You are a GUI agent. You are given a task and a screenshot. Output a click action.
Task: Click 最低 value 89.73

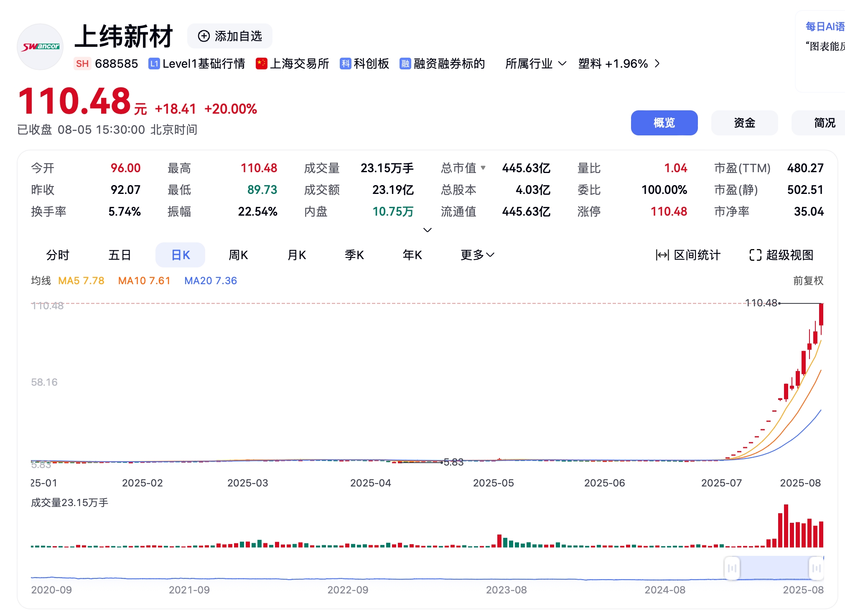(x=262, y=190)
